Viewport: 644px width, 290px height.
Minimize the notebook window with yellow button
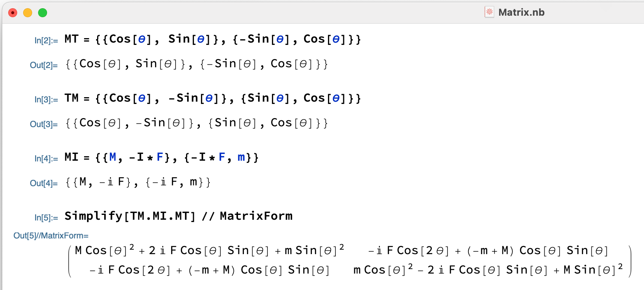(x=28, y=13)
